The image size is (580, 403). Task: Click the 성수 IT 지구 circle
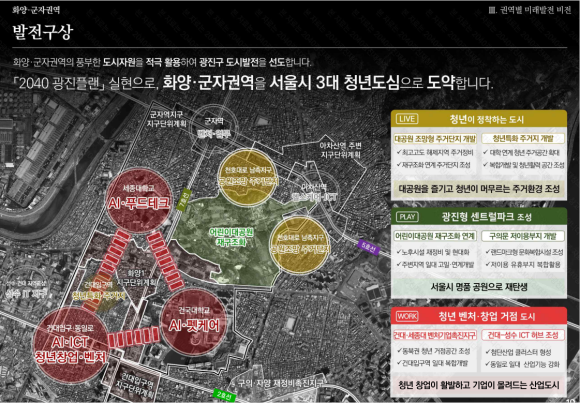click(26, 290)
